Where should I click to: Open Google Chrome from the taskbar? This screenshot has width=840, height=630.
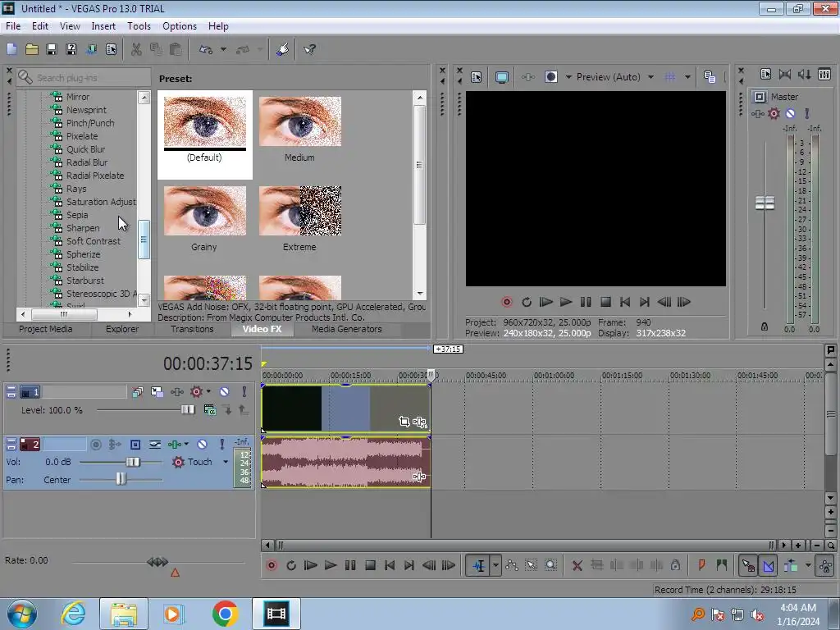click(x=225, y=614)
